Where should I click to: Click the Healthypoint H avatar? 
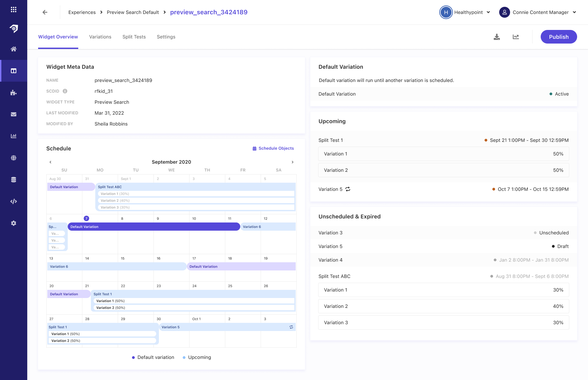(x=446, y=12)
